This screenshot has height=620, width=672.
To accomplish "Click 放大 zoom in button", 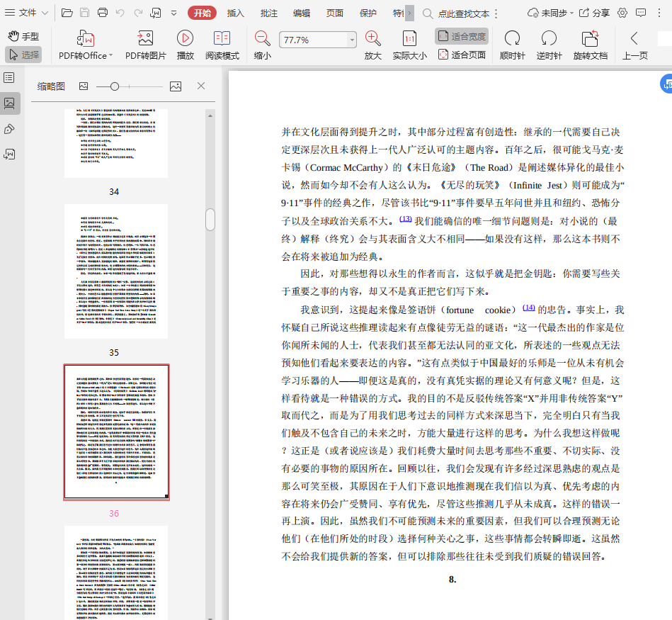I will [373, 45].
